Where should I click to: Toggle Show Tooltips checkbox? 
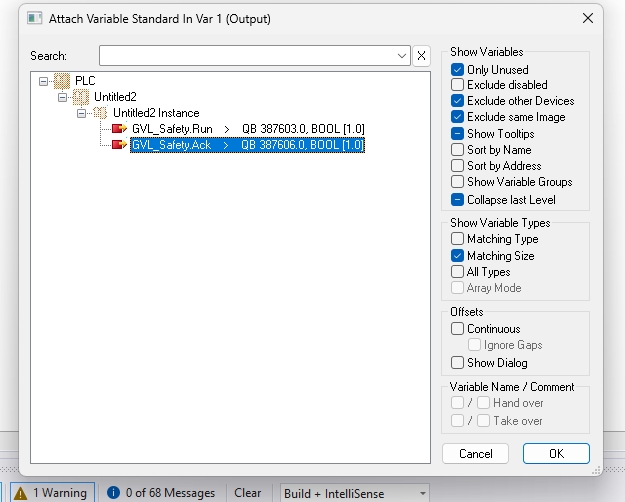coord(457,134)
